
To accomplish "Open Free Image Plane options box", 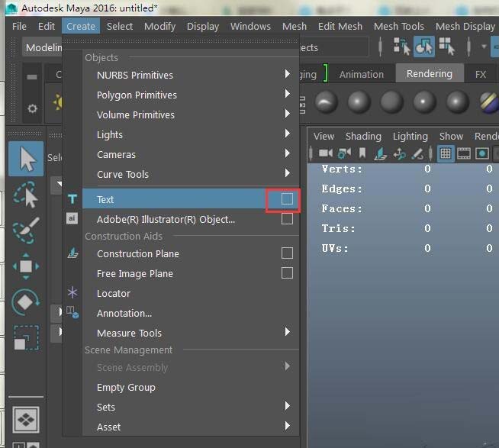I will point(287,273).
